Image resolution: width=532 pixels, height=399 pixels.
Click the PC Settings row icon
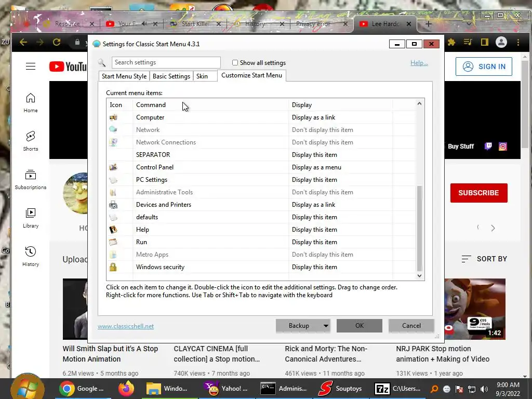pyautogui.click(x=113, y=179)
